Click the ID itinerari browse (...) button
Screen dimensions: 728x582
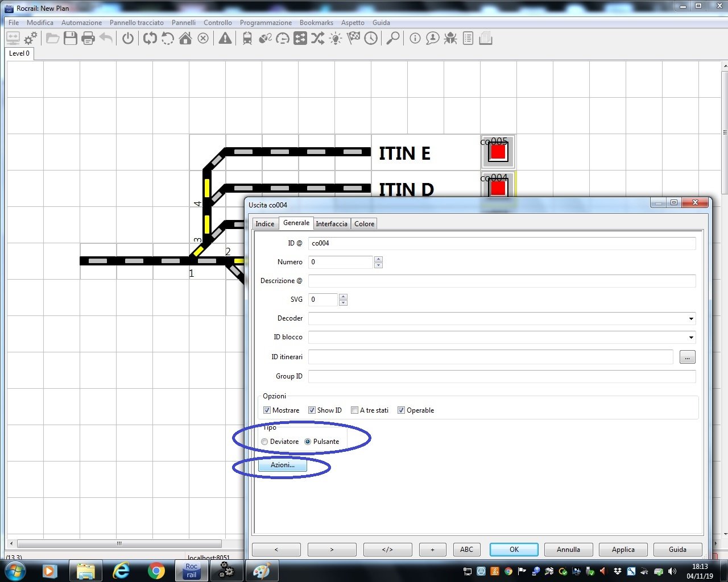tap(687, 357)
